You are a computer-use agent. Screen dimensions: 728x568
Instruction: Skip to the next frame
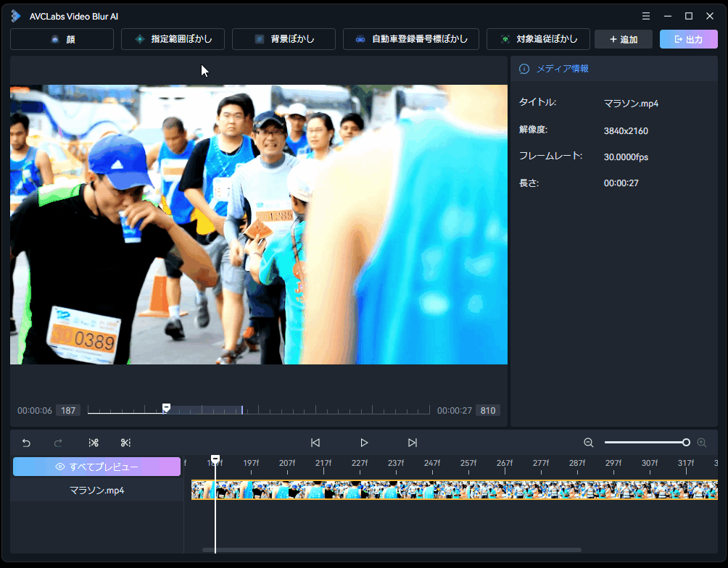pos(413,443)
